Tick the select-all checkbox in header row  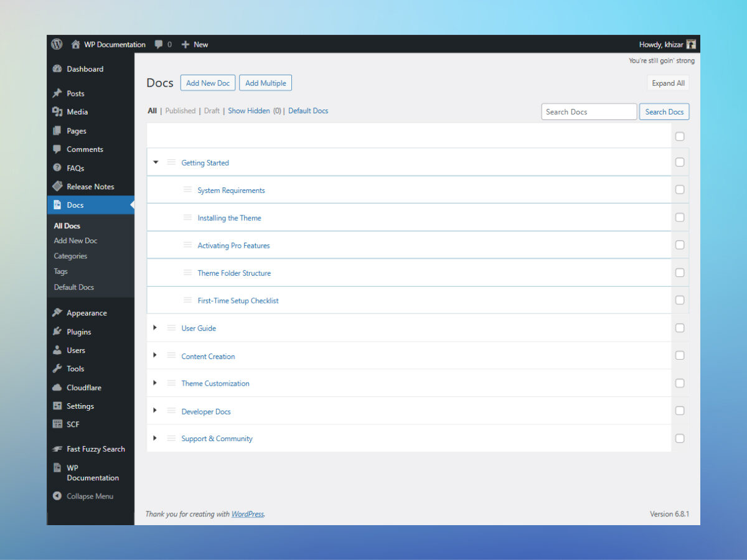pyautogui.click(x=680, y=136)
